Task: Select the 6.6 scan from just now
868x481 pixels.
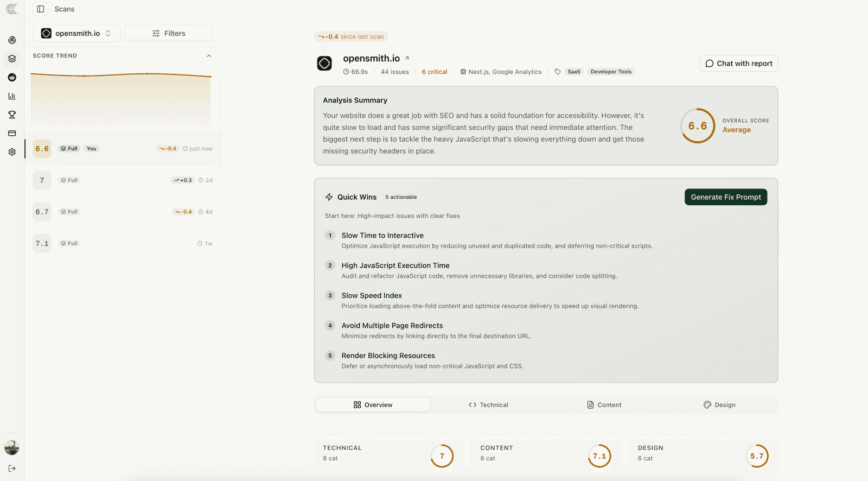Action: click(123, 149)
